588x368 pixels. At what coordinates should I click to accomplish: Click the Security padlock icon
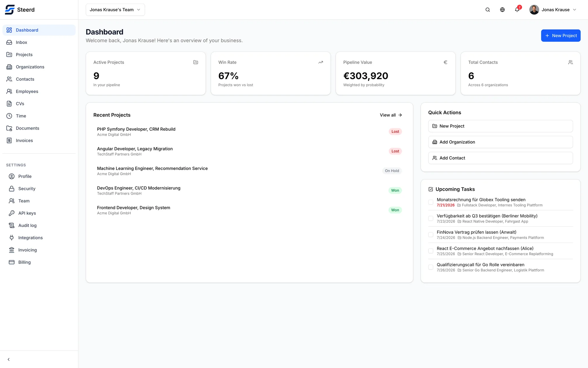pos(12,189)
